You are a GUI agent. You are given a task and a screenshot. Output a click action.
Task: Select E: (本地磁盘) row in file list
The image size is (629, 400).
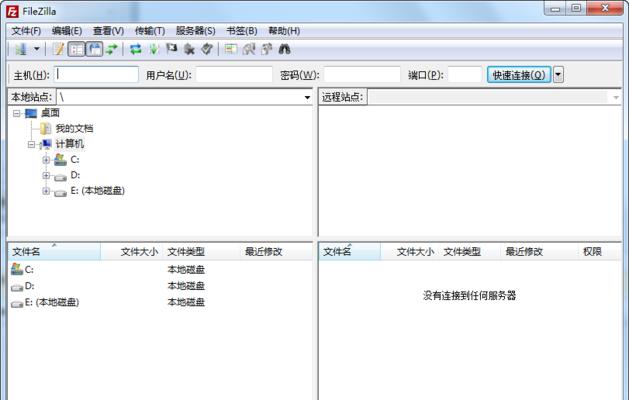tap(160, 302)
